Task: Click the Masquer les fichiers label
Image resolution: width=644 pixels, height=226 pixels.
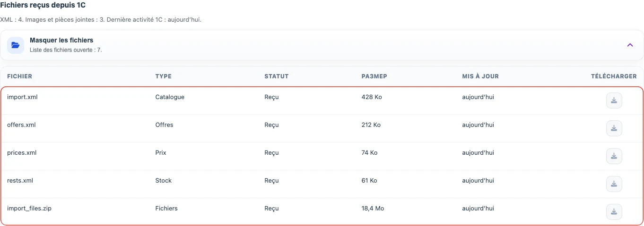Action: 61,41
